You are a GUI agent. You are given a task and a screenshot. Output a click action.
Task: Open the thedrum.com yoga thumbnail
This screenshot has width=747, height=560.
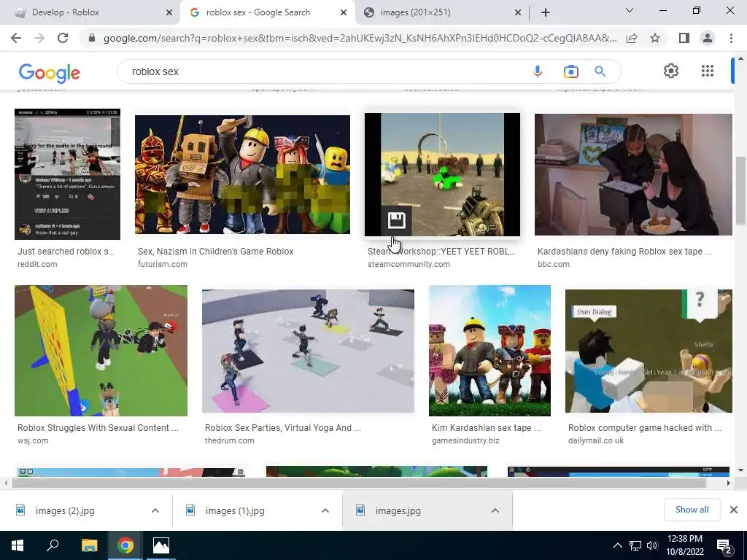pyautogui.click(x=308, y=351)
